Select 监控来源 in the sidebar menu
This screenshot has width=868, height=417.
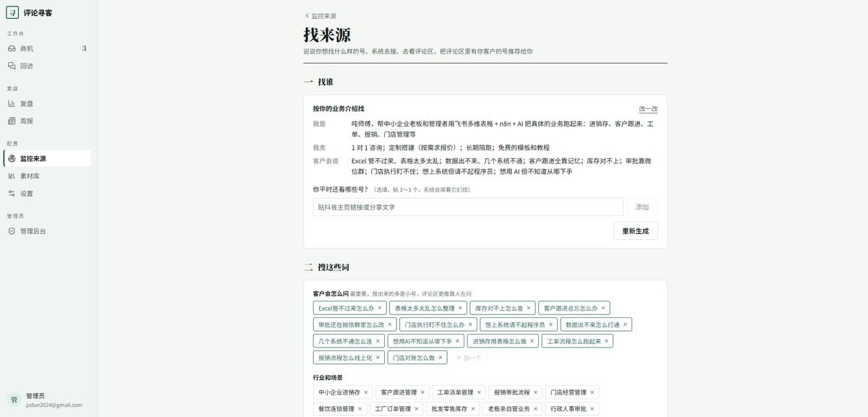(x=47, y=158)
